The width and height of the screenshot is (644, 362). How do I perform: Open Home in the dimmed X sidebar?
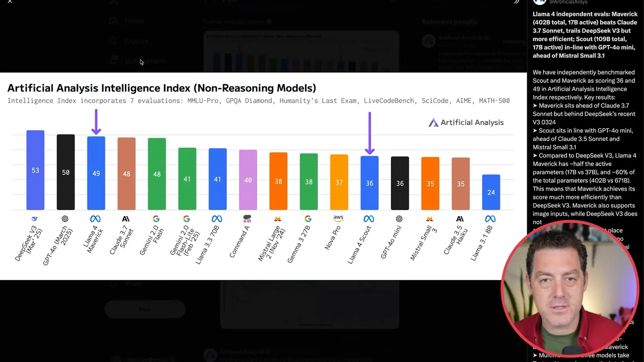(127, 21)
